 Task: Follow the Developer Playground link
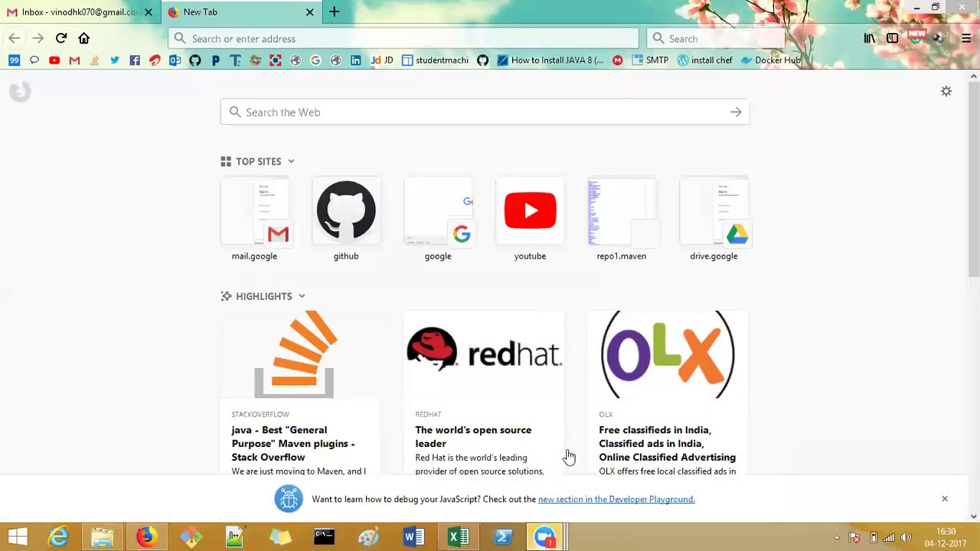tap(616, 499)
